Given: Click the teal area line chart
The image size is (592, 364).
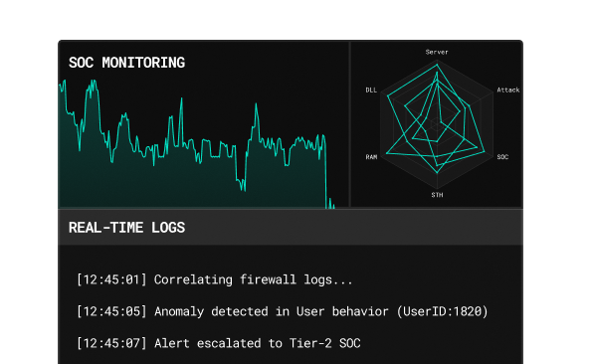Looking at the screenshot, I should pos(197,144).
